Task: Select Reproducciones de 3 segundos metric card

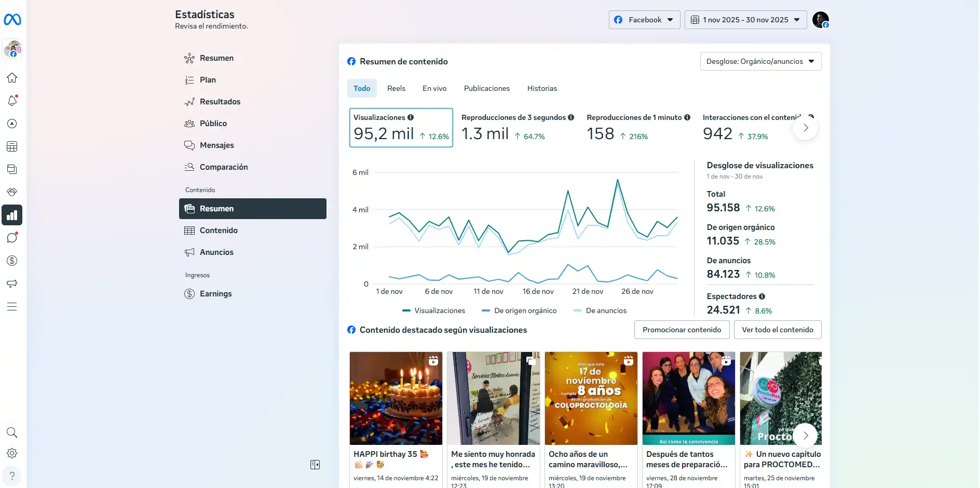Action: click(x=518, y=128)
